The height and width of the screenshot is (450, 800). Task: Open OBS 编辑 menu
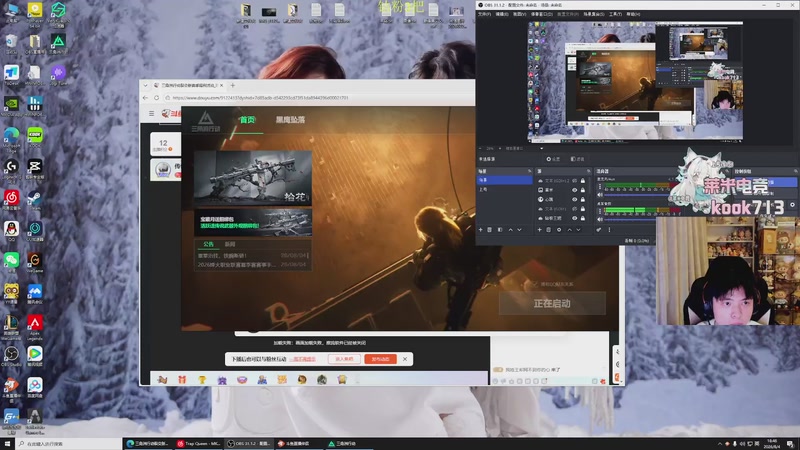(502, 14)
